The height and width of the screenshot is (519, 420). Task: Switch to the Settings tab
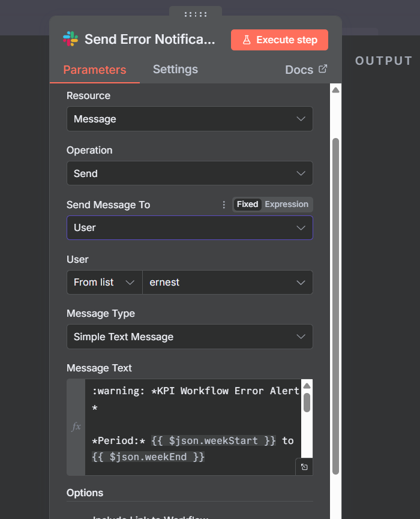coord(175,69)
